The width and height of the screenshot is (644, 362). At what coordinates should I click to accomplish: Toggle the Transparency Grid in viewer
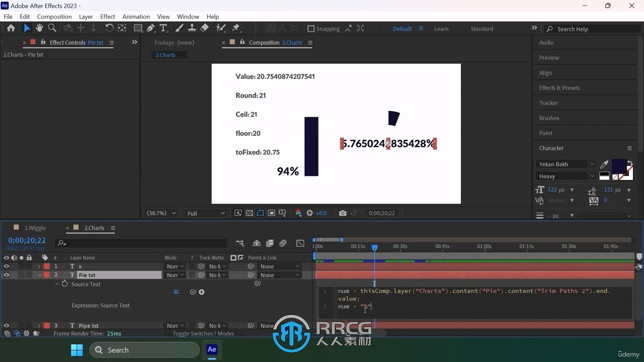pos(249,213)
